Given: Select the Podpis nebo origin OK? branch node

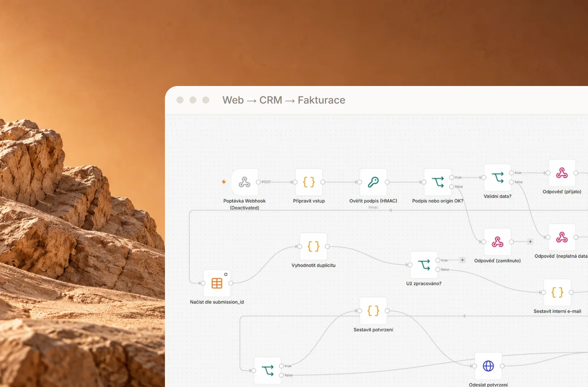Looking at the screenshot, I should [437, 182].
